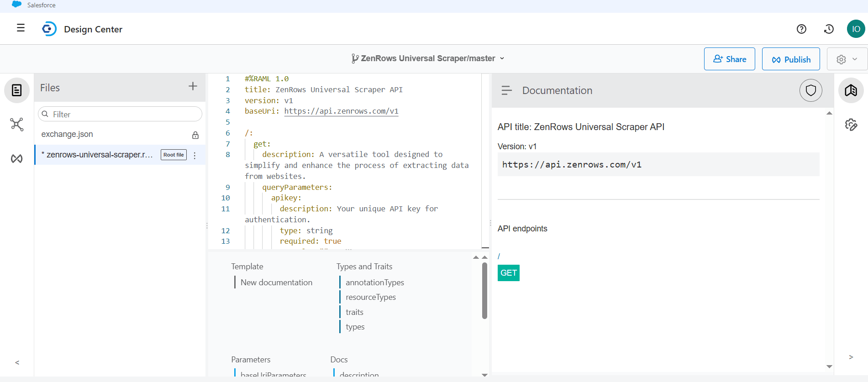
Task: Open the documentation book icon on right rail
Action: pyautogui.click(x=851, y=90)
